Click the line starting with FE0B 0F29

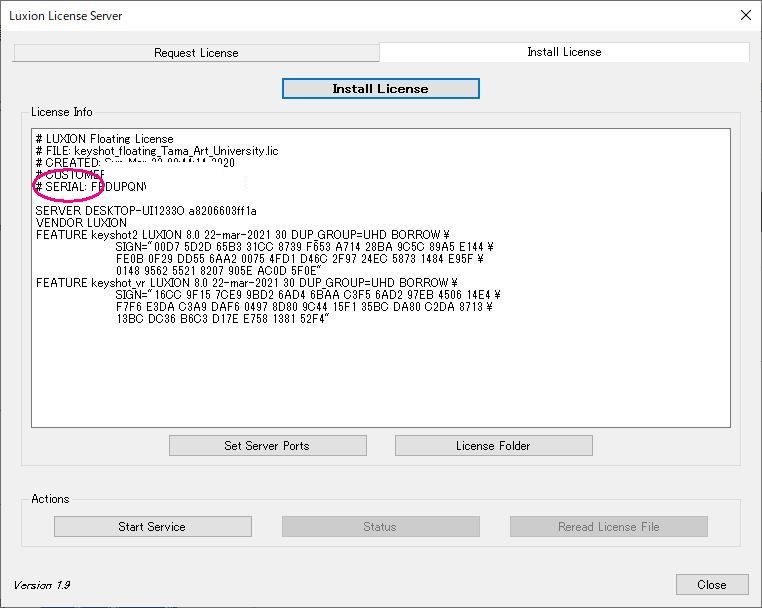300,259
